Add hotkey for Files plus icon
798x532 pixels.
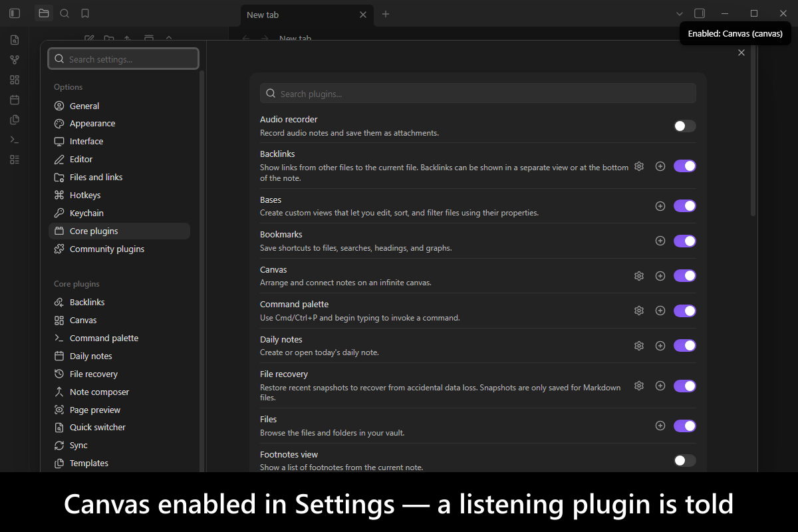660,426
